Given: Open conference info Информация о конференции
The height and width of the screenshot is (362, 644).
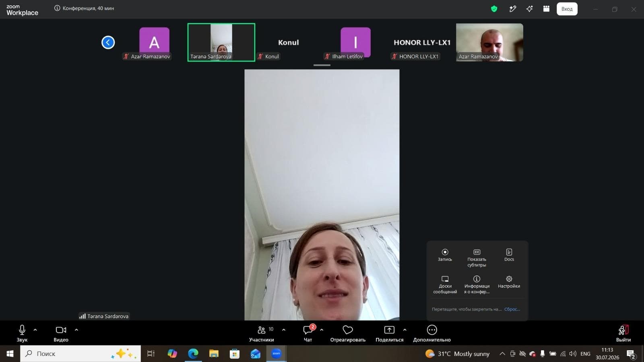Looking at the screenshot, I should 477,285.
